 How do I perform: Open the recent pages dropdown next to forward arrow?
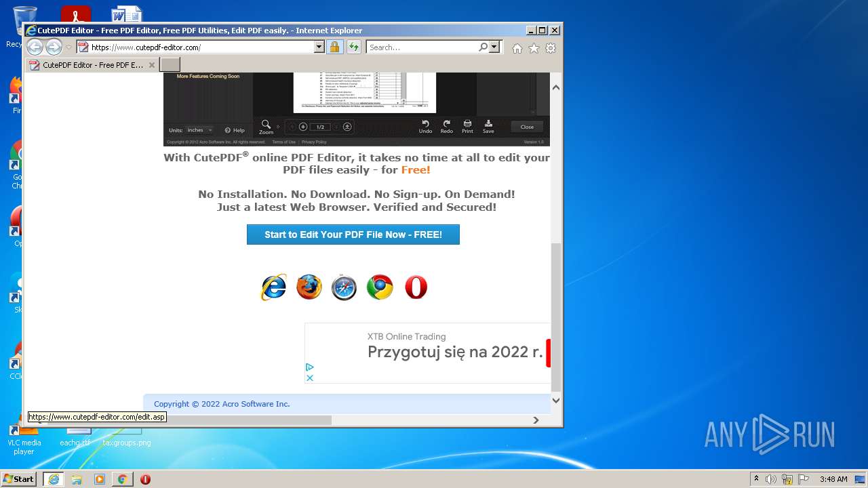pyautogui.click(x=68, y=47)
